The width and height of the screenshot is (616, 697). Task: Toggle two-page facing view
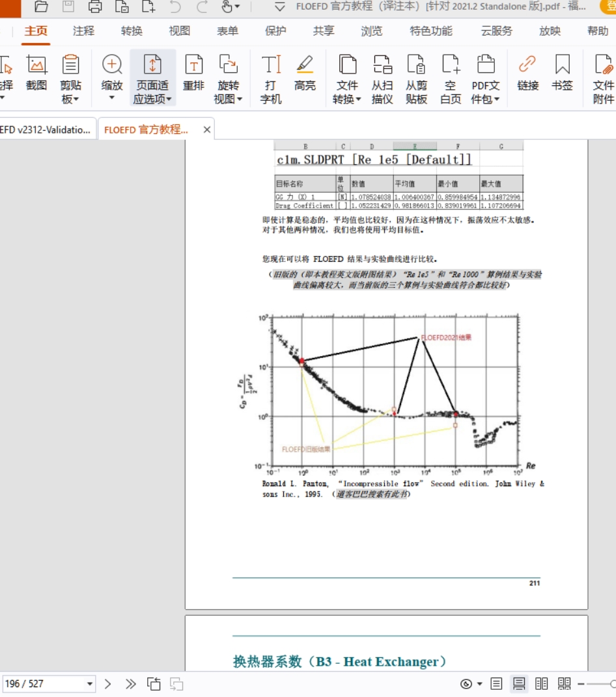(x=542, y=683)
